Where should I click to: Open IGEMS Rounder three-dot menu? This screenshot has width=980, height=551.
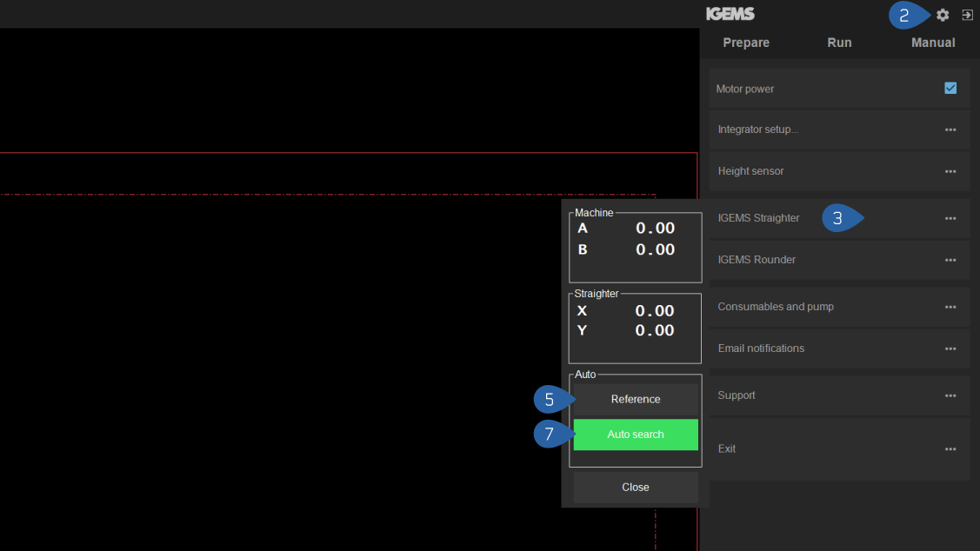[x=950, y=260]
